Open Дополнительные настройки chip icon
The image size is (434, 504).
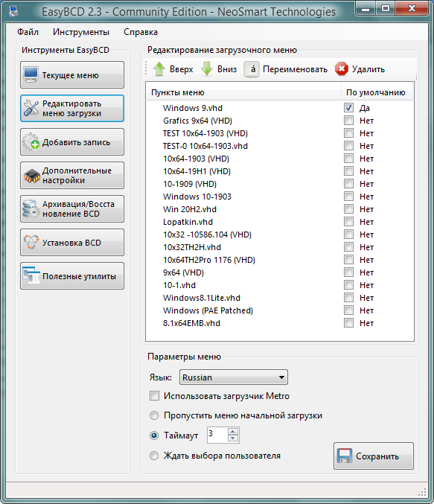31,176
